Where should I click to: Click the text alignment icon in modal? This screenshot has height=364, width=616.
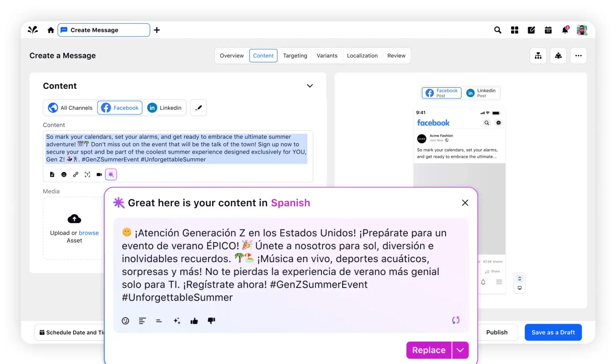point(142,321)
